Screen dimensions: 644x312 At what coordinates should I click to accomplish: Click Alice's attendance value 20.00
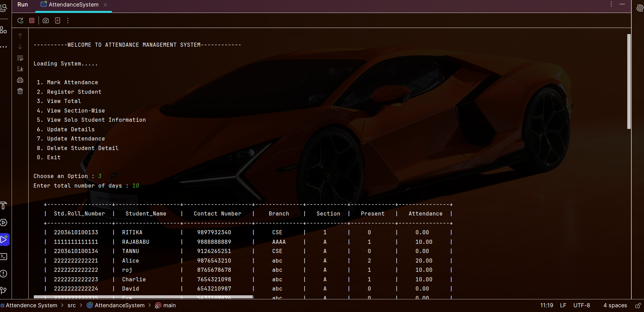(x=424, y=261)
